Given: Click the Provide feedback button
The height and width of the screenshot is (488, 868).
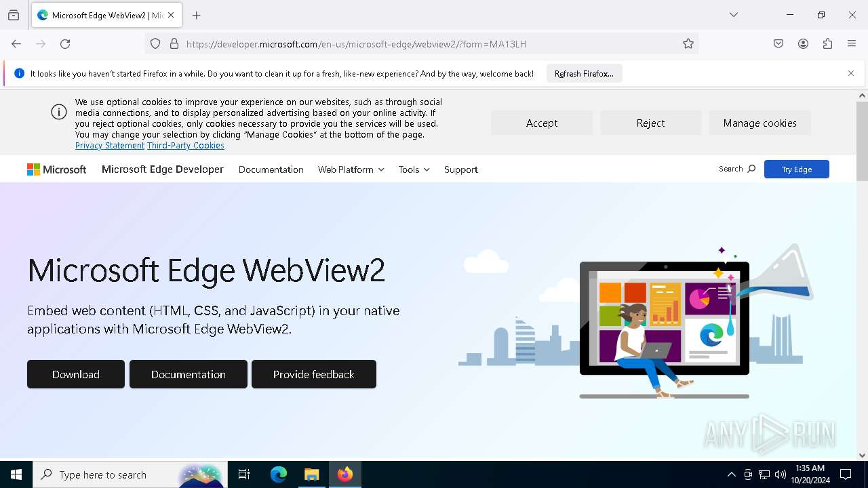Looking at the screenshot, I should (314, 374).
